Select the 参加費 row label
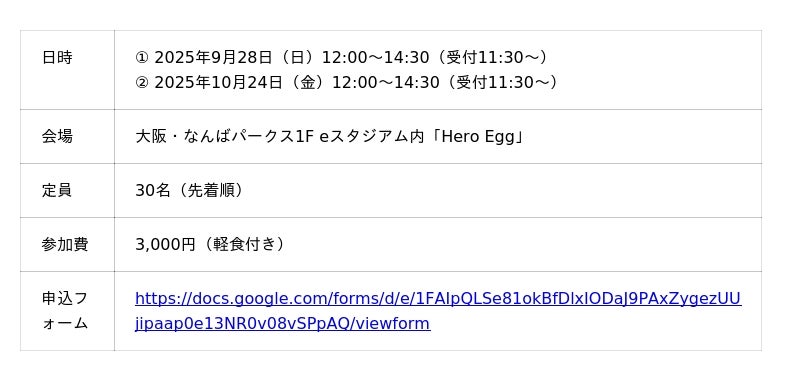Viewport: 800px width, 381px height. pyautogui.click(x=65, y=244)
